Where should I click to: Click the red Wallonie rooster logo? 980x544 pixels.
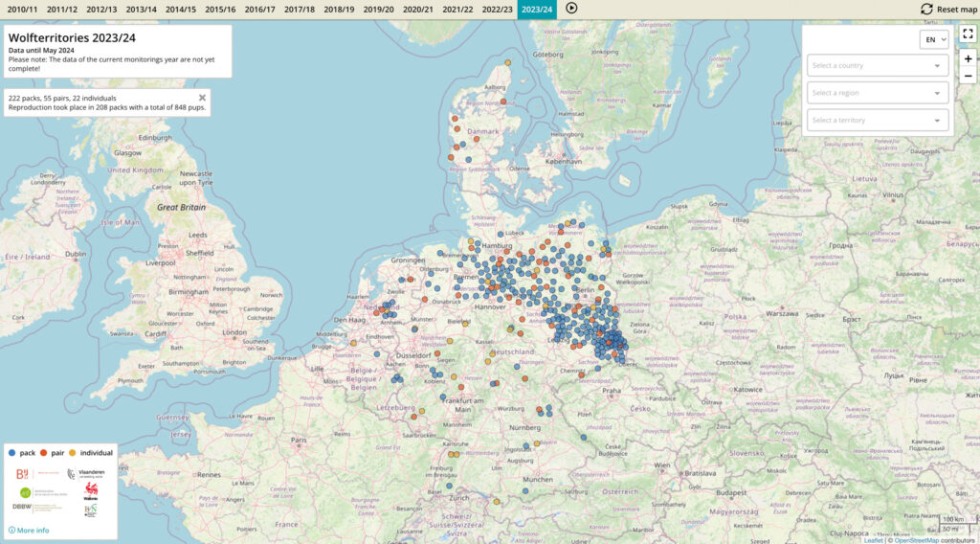pyautogui.click(x=91, y=491)
